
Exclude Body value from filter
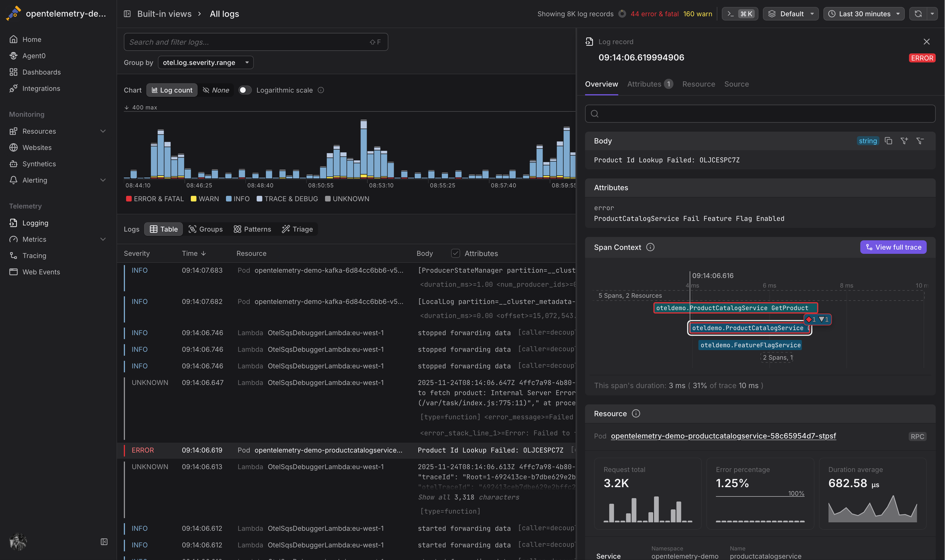pyautogui.click(x=920, y=141)
